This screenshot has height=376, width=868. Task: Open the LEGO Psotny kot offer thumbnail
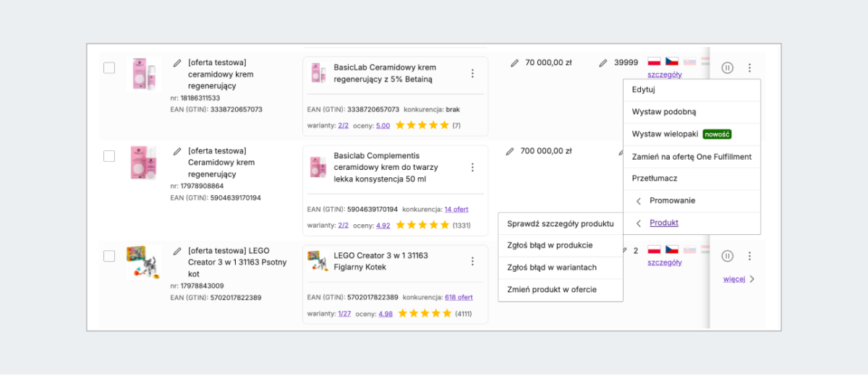[x=143, y=262]
